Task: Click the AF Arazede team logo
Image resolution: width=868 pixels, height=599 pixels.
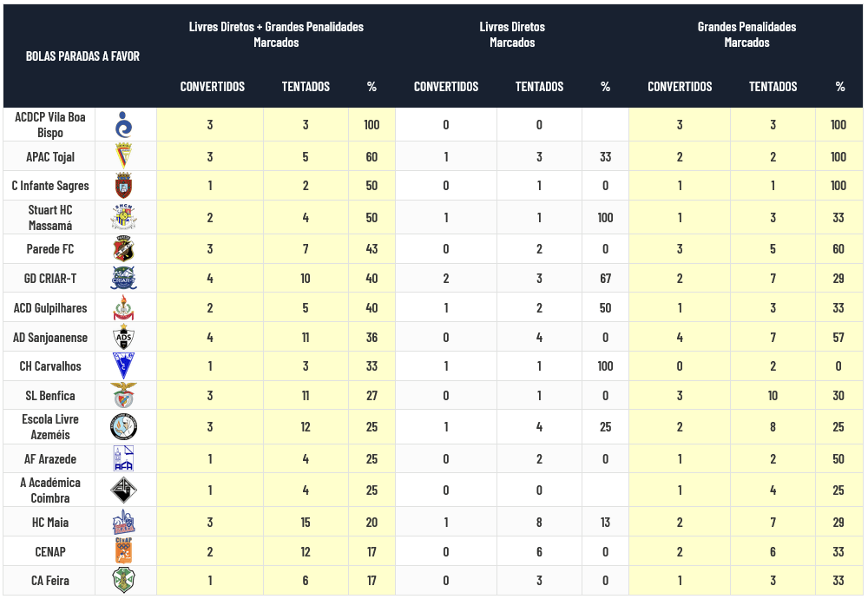Action: pos(124,458)
